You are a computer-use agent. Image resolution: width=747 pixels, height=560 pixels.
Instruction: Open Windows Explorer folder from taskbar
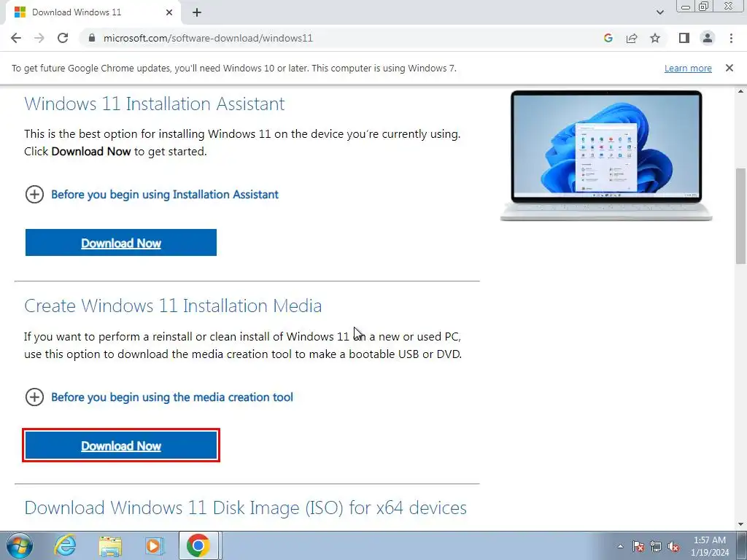[110, 545]
